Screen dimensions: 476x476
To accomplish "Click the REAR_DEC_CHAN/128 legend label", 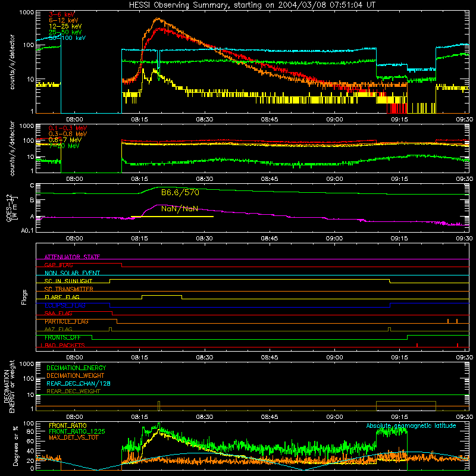I will (79, 383).
